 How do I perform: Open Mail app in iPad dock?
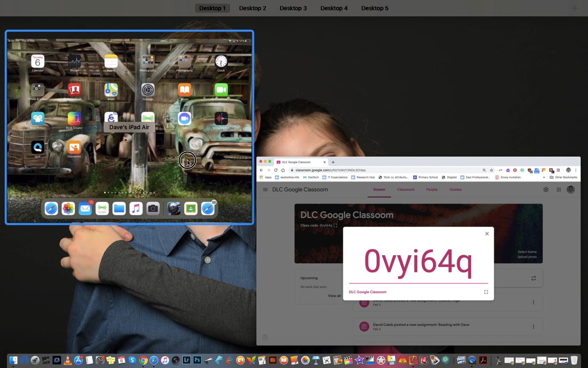point(85,209)
